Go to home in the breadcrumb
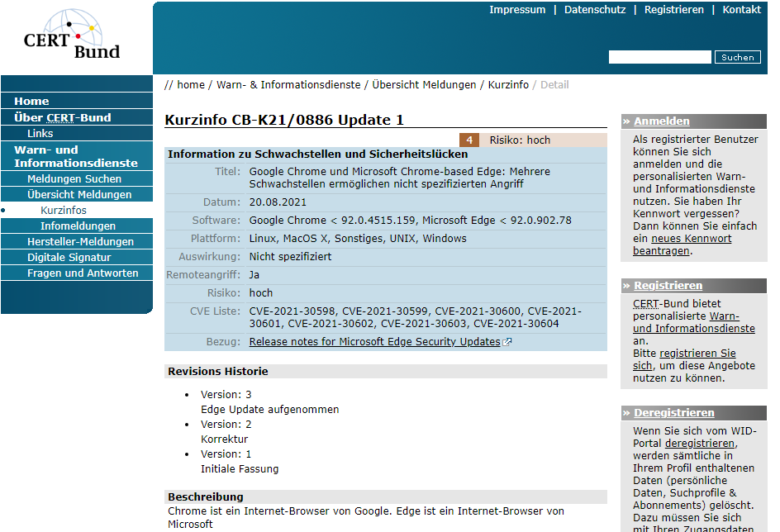Viewport: 780px width, 532px height. pyautogui.click(x=191, y=85)
